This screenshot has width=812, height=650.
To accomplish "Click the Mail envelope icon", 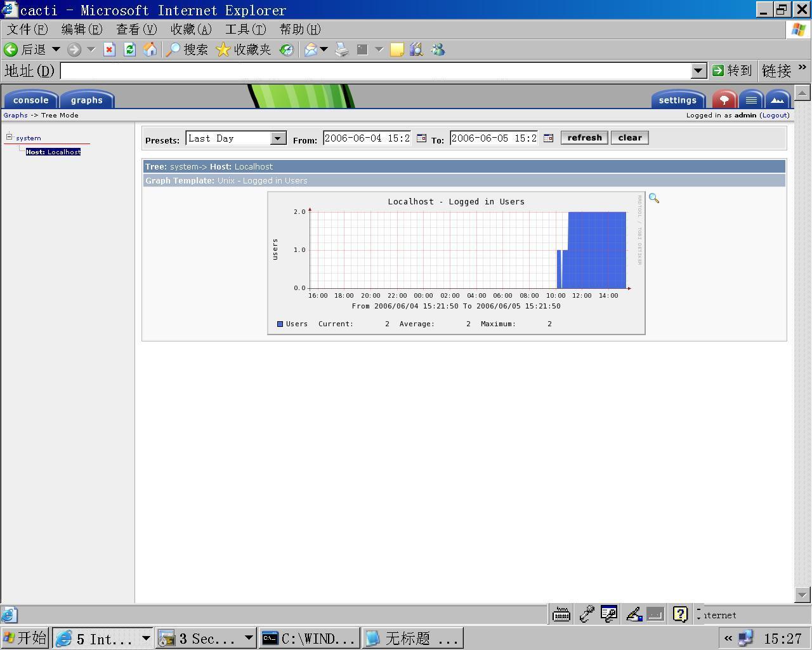I will [311, 50].
